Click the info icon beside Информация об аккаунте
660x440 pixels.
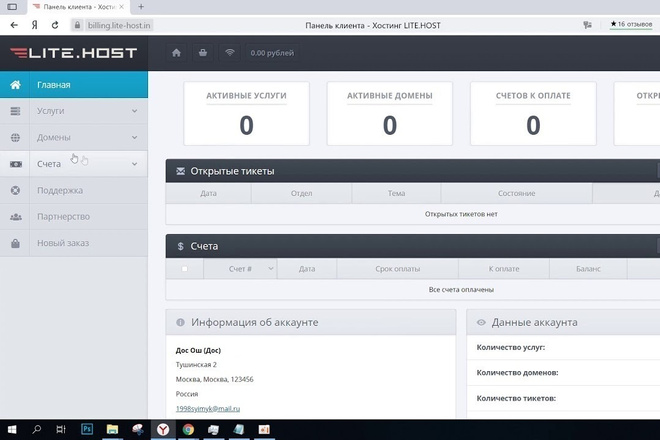pyautogui.click(x=181, y=323)
